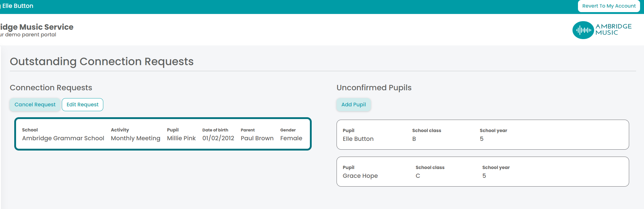Click the 'Activity' column label
The width and height of the screenshot is (644, 209).
coord(120,130)
